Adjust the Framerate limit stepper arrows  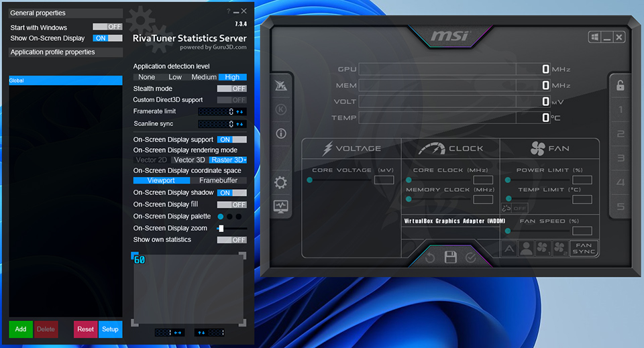coord(239,111)
